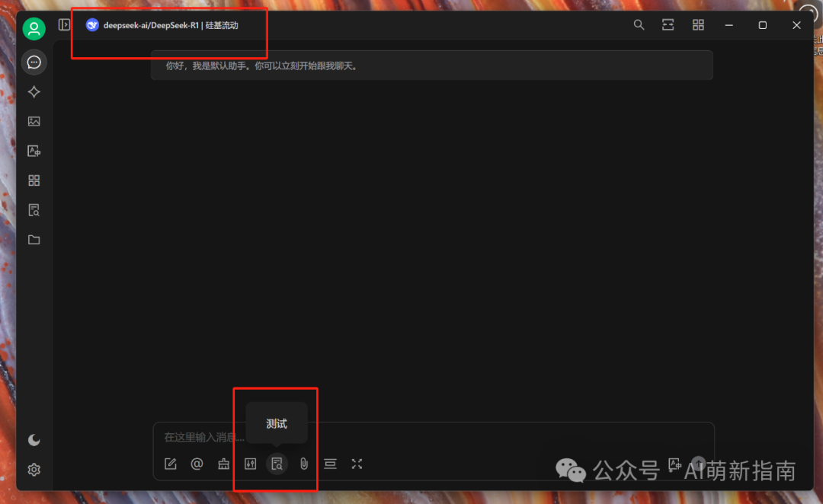Select knowledge base icon in input toolbar
This screenshot has height=504, width=823.
[x=277, y=464]
